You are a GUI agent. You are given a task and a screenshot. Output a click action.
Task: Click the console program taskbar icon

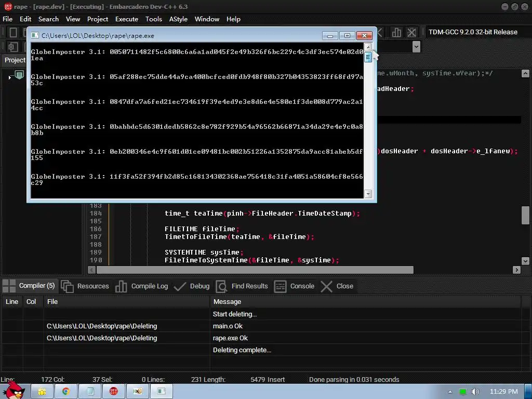161,392
